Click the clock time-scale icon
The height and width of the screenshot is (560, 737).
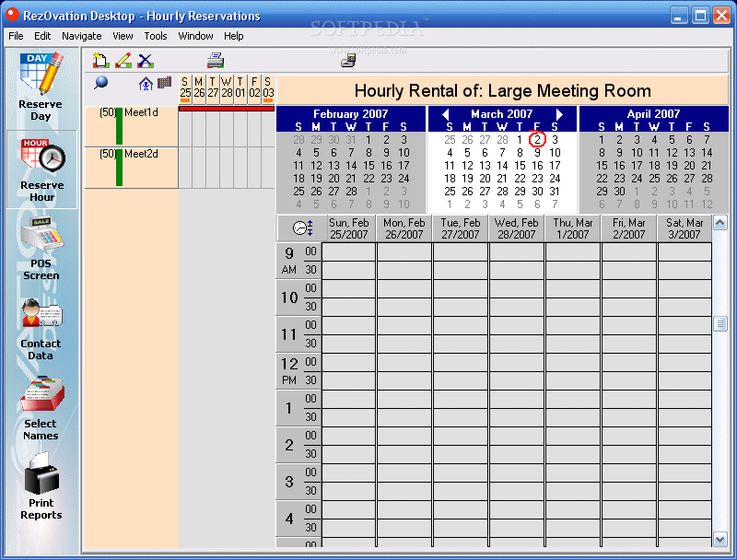click(303, 228)
